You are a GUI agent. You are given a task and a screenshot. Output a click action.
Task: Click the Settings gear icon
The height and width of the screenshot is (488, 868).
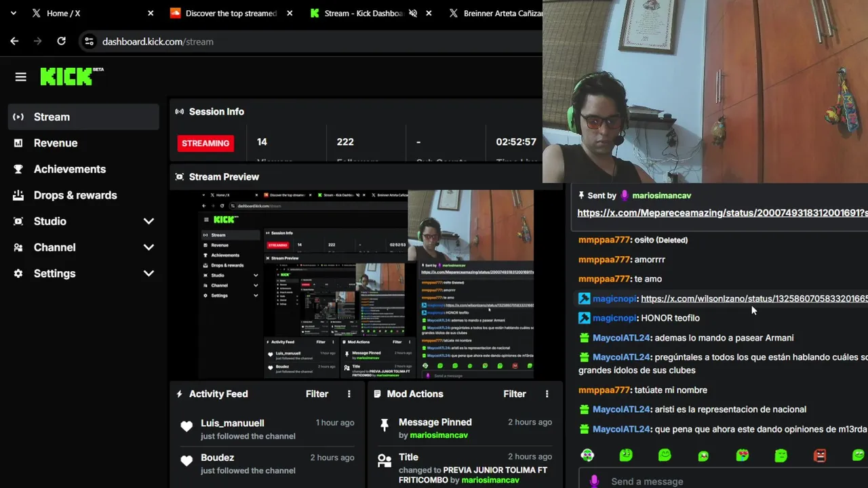pos(18,273)
